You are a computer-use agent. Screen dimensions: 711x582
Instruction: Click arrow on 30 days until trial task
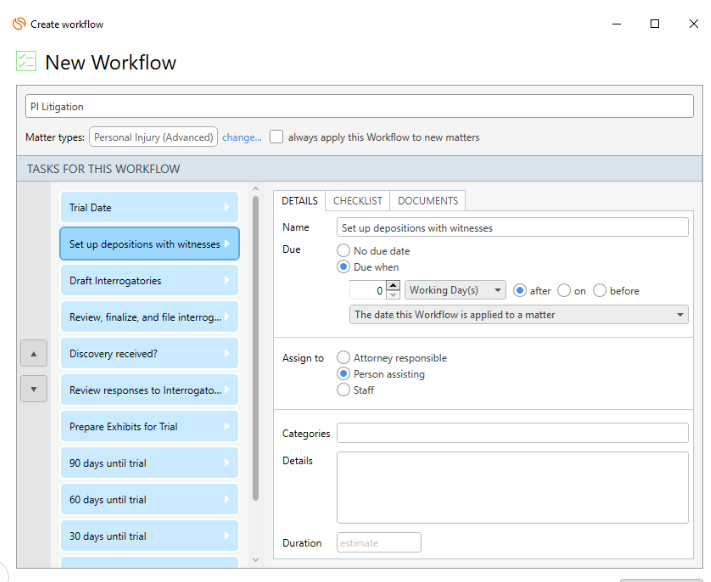tap(227, 536)
